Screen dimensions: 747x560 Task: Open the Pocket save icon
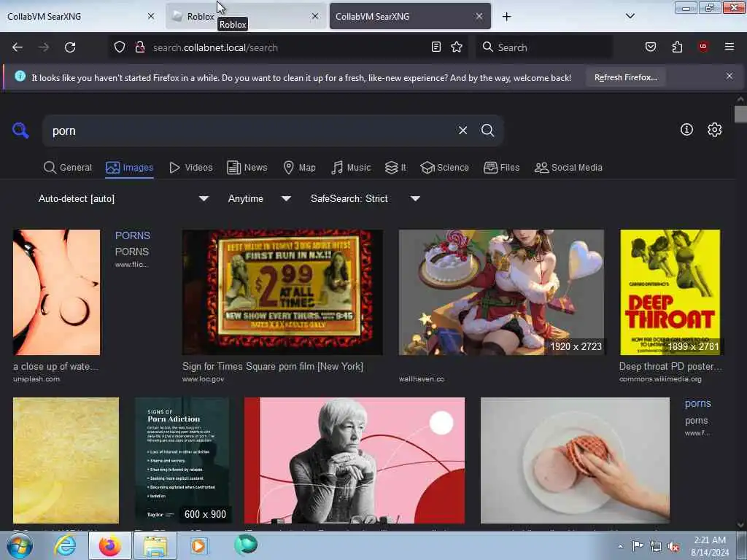tap(651, 47)
